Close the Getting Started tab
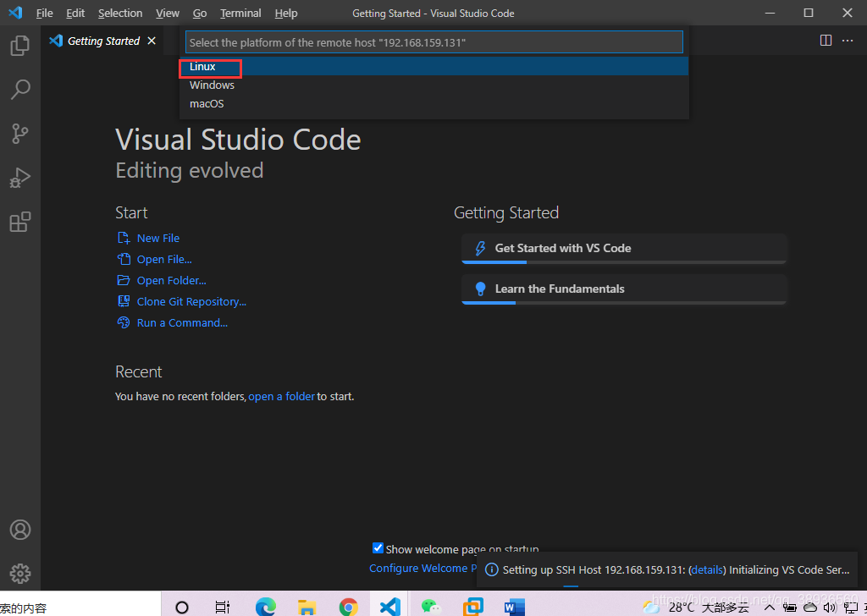 pos(152,41)
